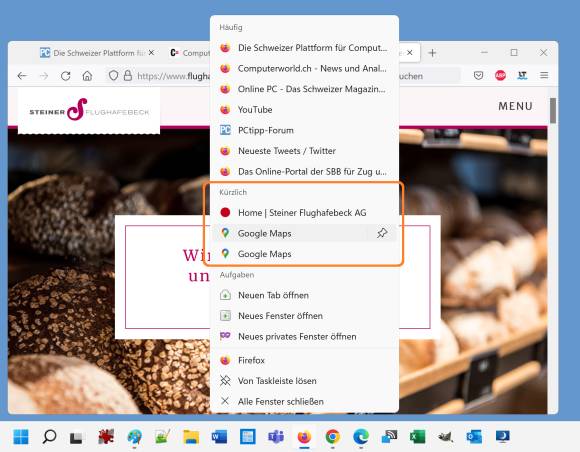Image resolution: width=580 pixels, height=452 pixels.
Task: Open Neueste Tweets / Twitter entry
Action: click(304, 151)
